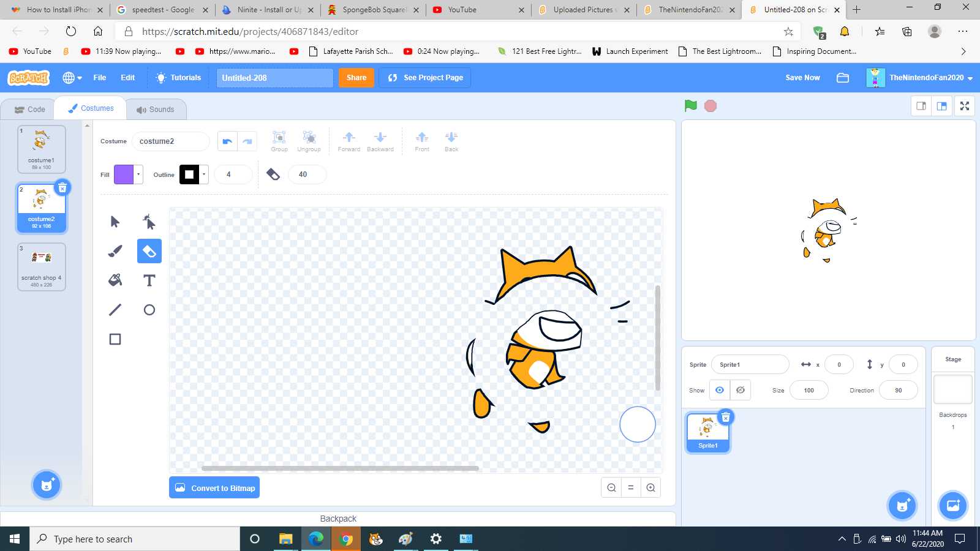
Task: Select the Brush tool
Action: tap(115, 250)
